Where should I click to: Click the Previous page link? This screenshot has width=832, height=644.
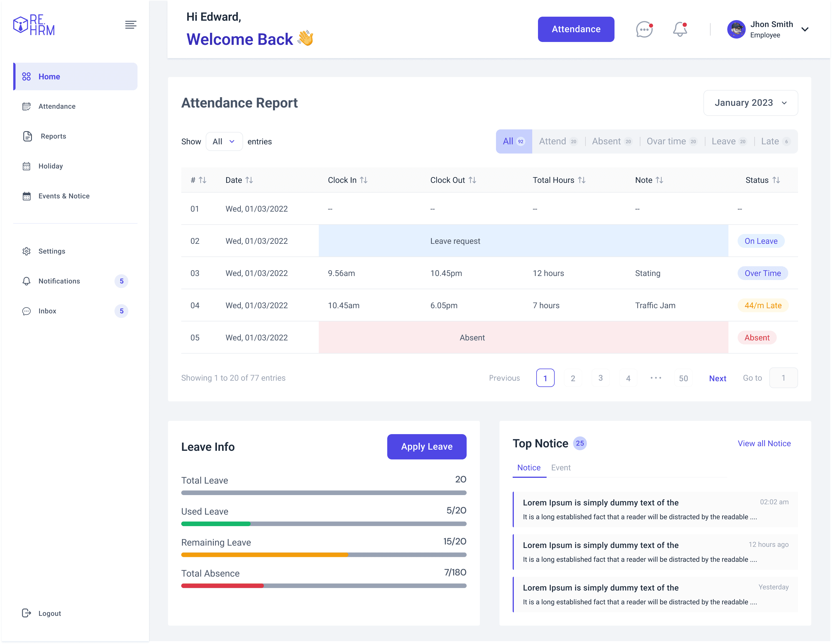(x=504, y=378)
